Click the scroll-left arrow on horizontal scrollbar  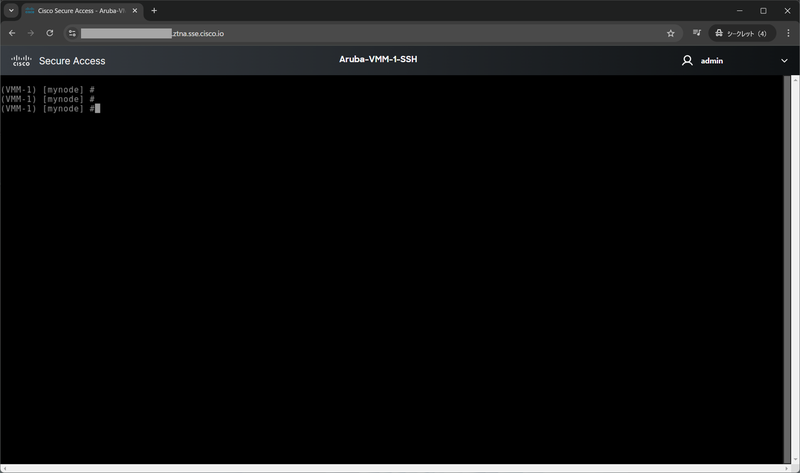[x=4, y=468]
